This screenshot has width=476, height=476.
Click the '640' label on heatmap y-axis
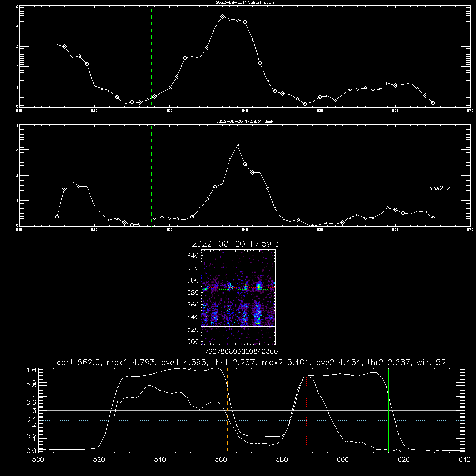tap(193, 256)
